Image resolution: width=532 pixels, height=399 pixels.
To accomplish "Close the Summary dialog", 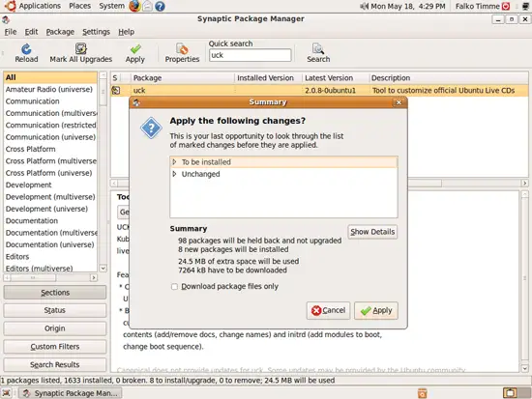I will [x=399, y=102].
